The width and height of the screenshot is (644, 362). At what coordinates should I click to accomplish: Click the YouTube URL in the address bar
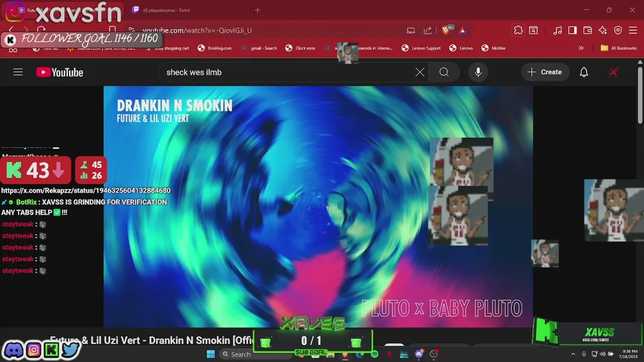pos(197,30)
